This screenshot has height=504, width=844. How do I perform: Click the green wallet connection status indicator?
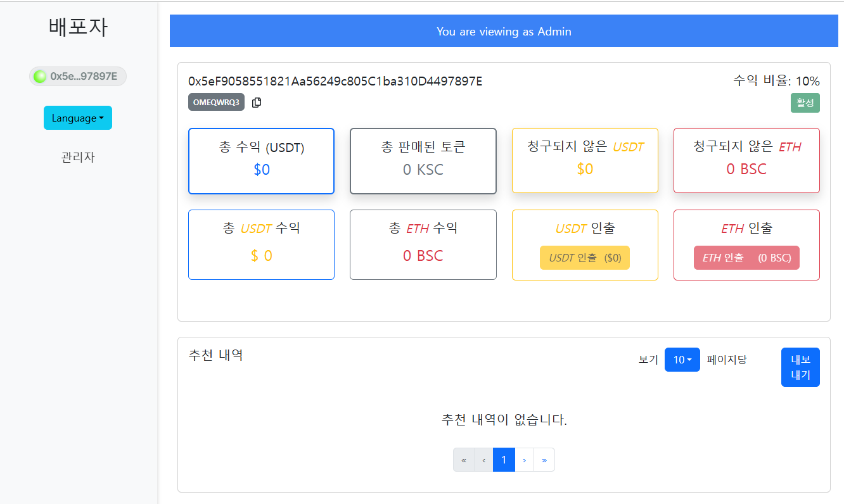click(41, 76)
